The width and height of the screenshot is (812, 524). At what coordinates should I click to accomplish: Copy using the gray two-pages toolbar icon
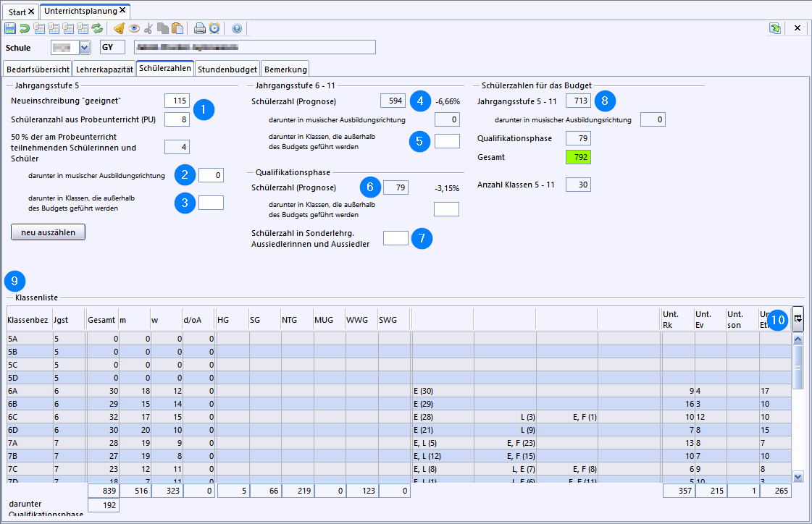pyautogui.click(x=162, y=28)
